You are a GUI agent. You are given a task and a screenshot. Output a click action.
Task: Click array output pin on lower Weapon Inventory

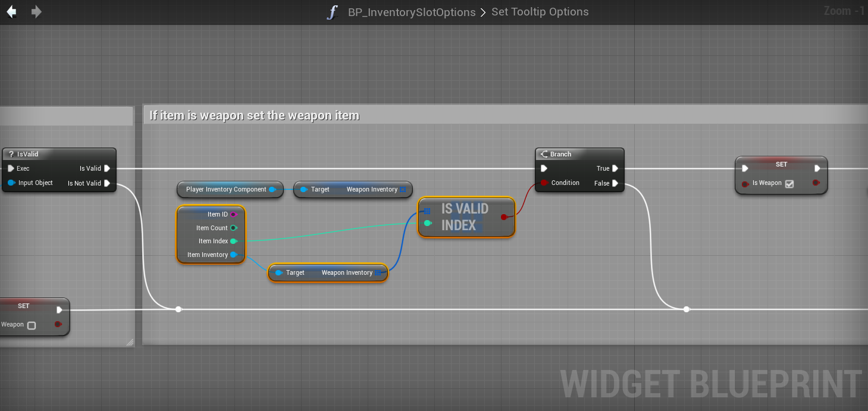(x=378, y=272)
